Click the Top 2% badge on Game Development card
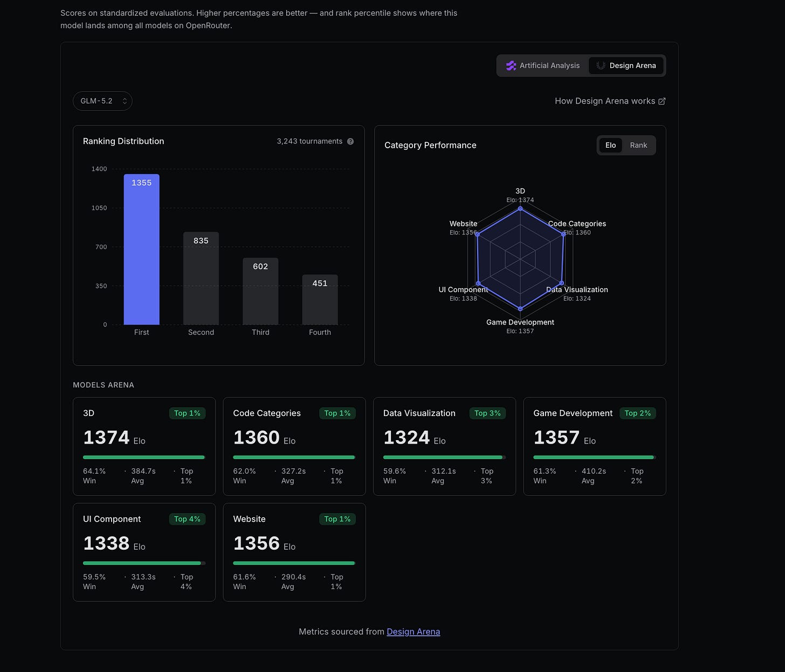 [x=638, y=413]
